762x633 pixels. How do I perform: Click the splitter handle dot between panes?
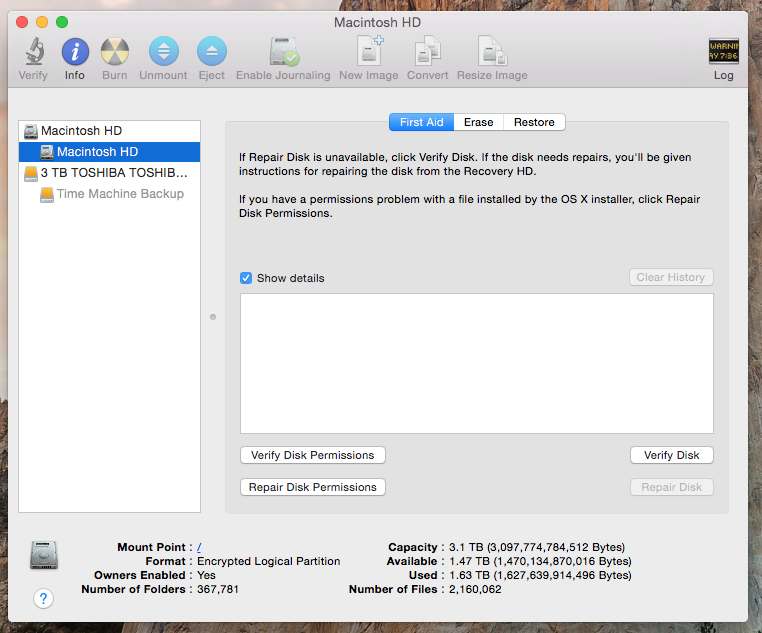coord(213,317)
